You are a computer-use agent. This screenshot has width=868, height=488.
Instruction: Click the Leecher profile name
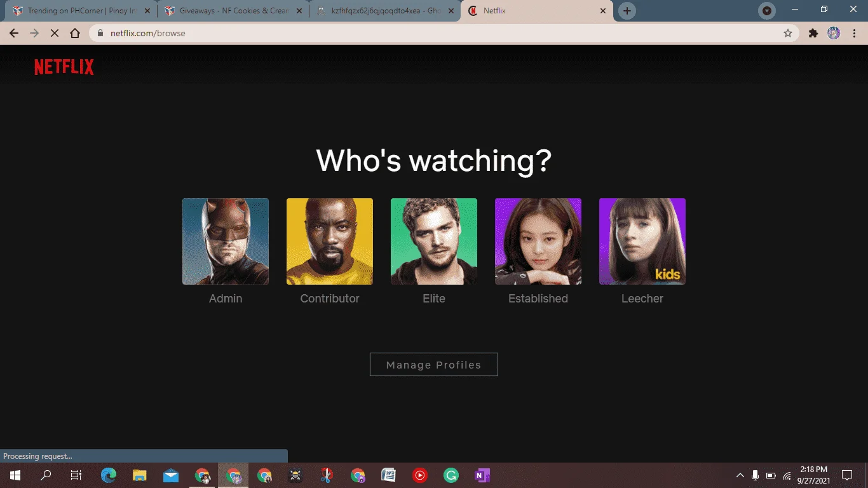click(642, 299)
